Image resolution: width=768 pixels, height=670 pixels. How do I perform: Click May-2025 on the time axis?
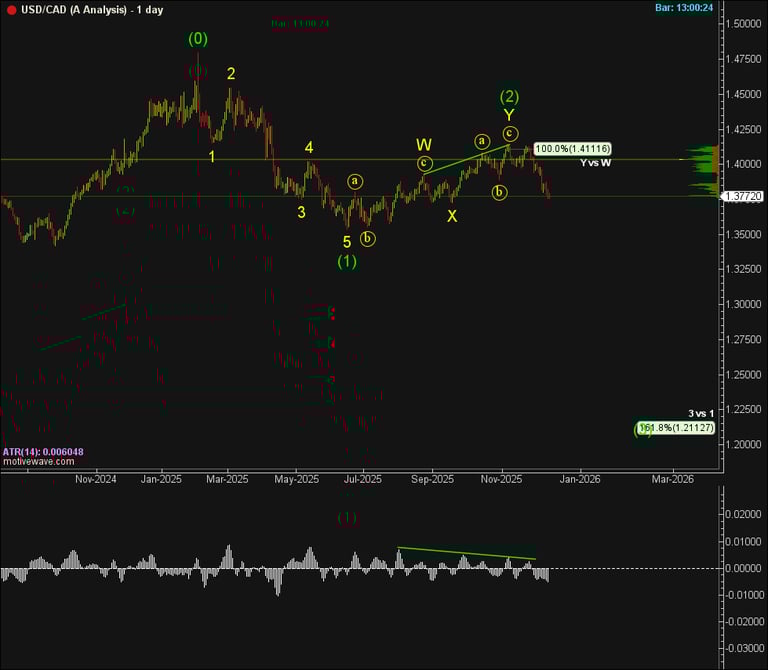pos(296,479)
